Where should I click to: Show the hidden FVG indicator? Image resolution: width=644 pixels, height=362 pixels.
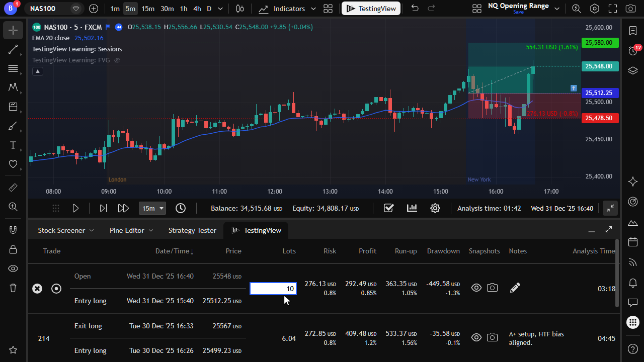[x=117, y=60]
